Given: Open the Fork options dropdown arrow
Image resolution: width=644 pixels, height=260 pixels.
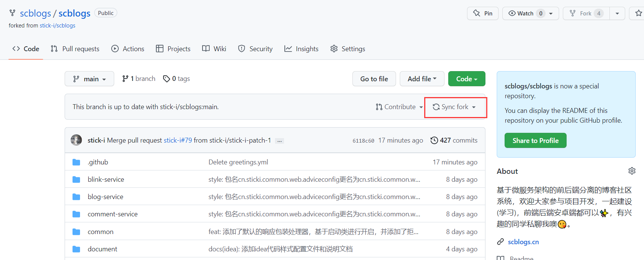Looking at the screenshot, I should (617, 13).
